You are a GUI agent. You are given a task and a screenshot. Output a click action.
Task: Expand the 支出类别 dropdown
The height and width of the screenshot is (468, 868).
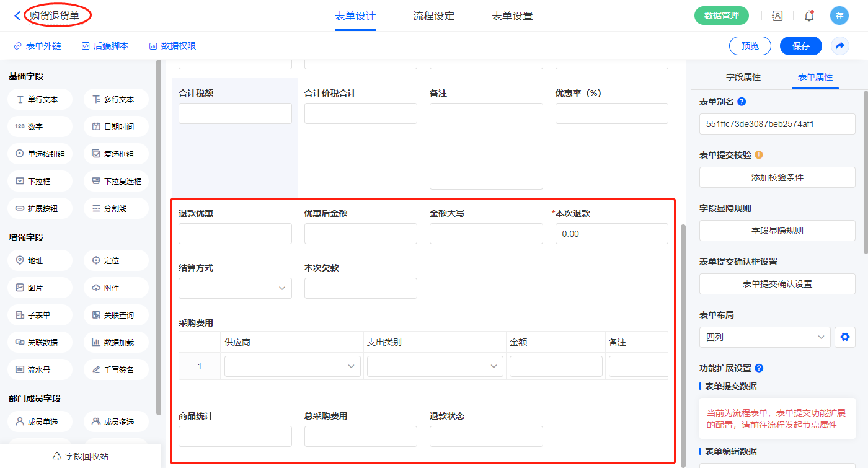[x=435, y=366]
